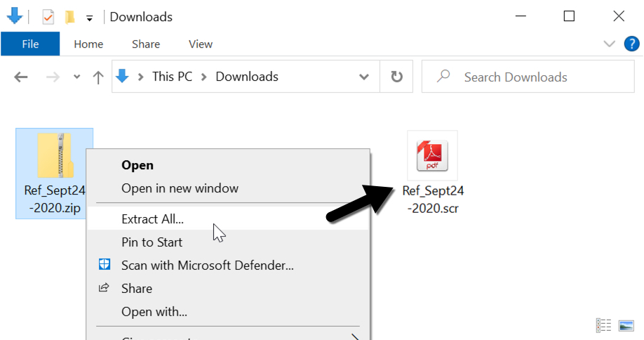The width and height of the screenshot is (644, 340).
Task: Click the Properties checkmark quick access icon
Action: pos(48,17)
